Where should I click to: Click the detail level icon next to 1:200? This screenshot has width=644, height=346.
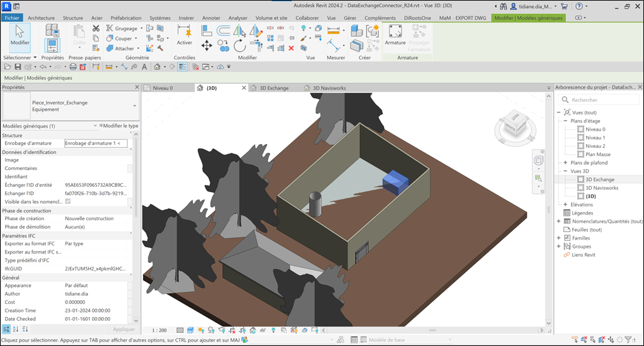click(180, 330)
